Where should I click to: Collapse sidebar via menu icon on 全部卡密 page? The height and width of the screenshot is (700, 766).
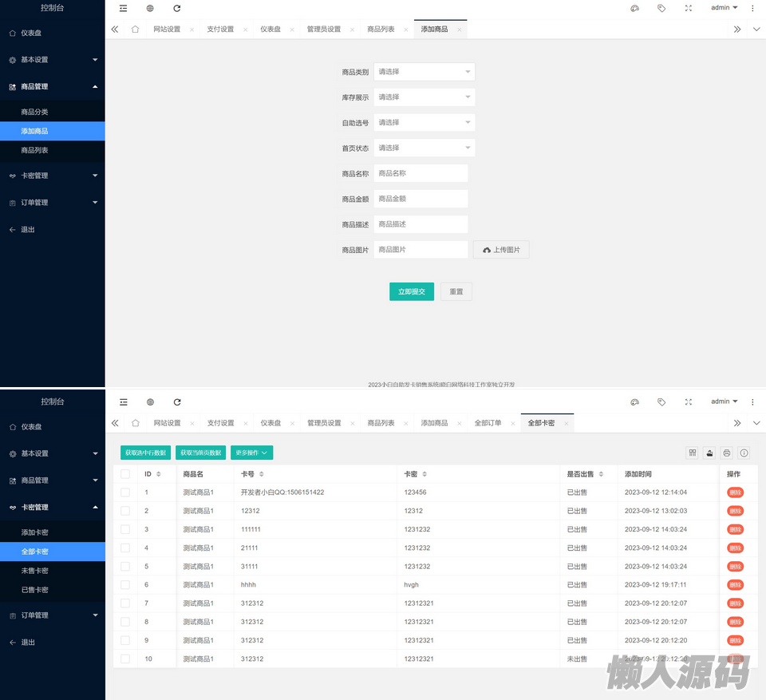(x=124, y=401)
